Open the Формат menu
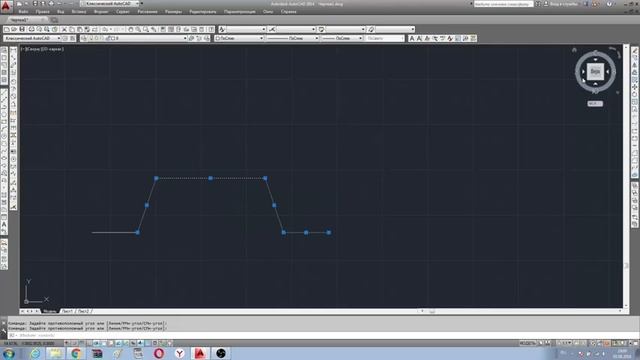This screenshot has width=640, height=360. point(101,12)
